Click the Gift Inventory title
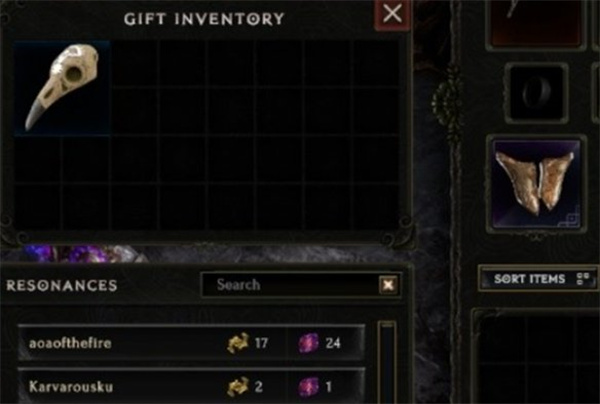This screenshot has height=404, width=600. pyautogui.click(x=204, y=19)
